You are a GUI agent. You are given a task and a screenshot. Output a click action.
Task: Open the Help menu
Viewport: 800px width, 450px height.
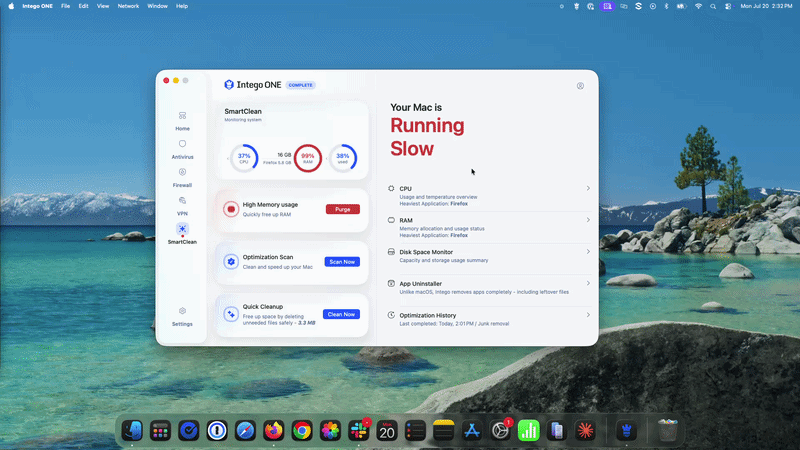182,6
